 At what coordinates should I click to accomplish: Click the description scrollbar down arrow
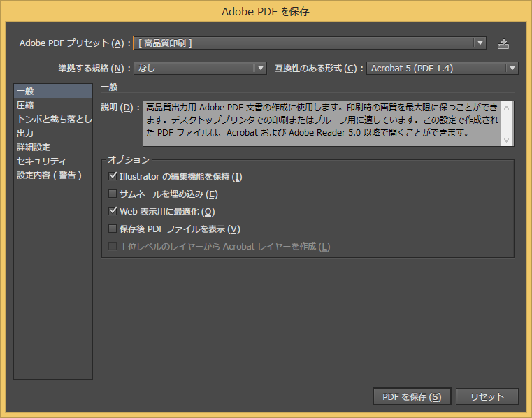[507, 140]
